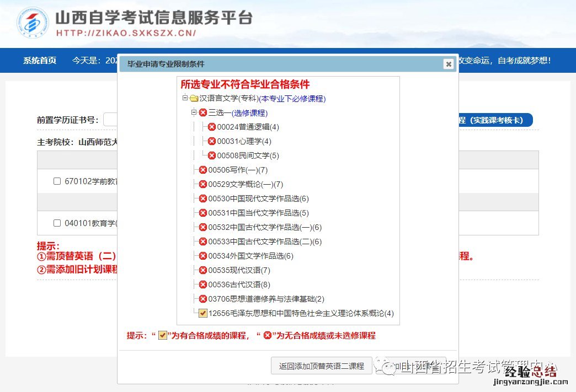Click the red X icon beside 00535现代汉语
The image size is (576, 392).
203,270
